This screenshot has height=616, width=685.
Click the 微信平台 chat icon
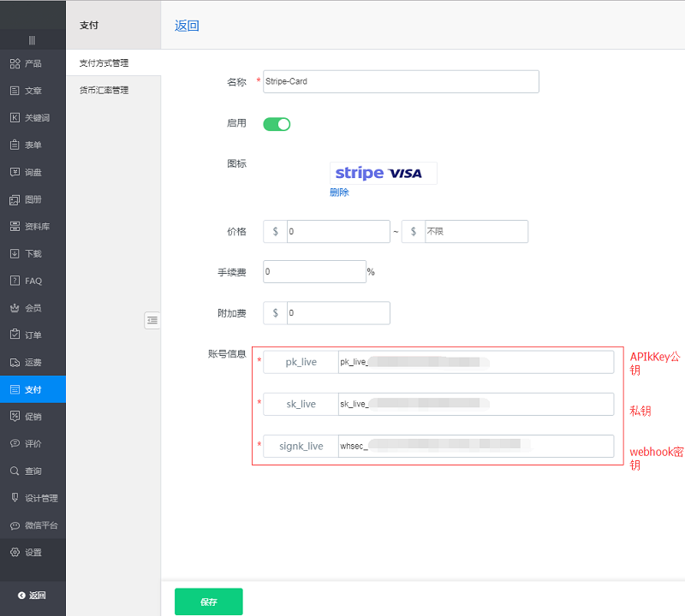coord(15,525)
